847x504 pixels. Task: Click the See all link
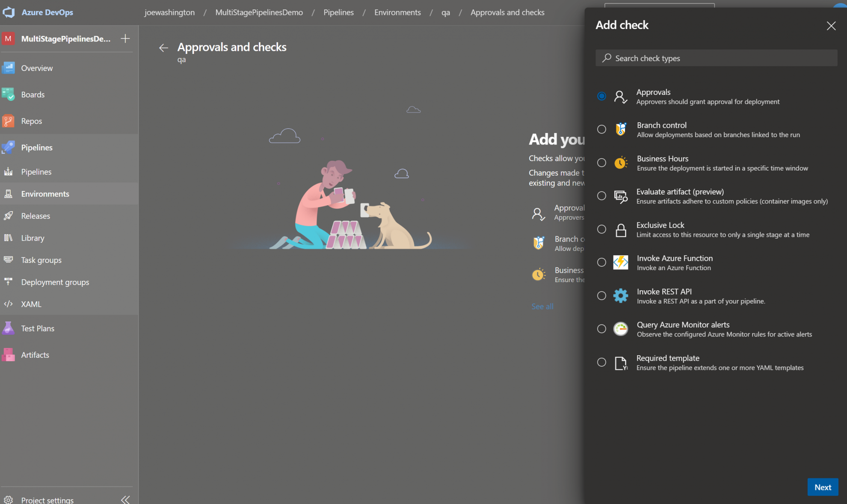[542, 307]
